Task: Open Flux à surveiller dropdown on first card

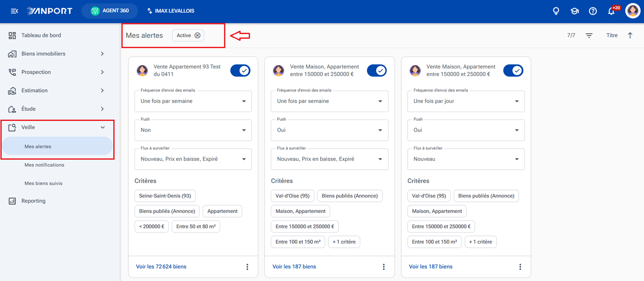Action: (193, 159)
